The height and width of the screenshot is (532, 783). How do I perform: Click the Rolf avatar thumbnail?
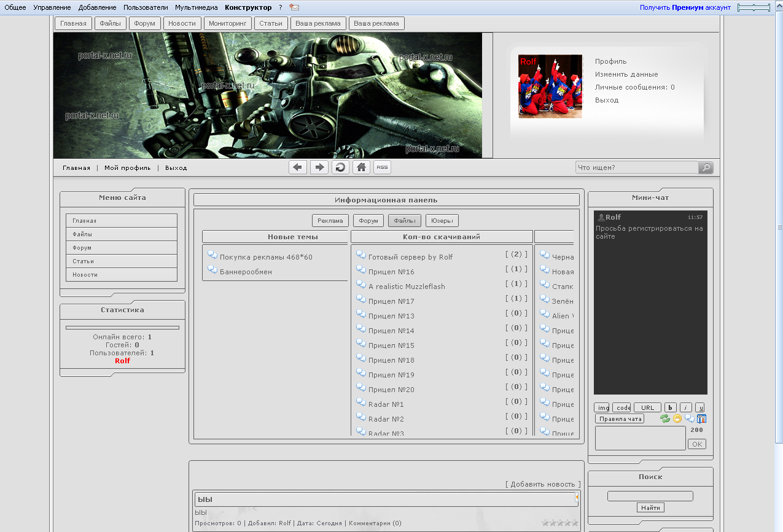[550, 86]
